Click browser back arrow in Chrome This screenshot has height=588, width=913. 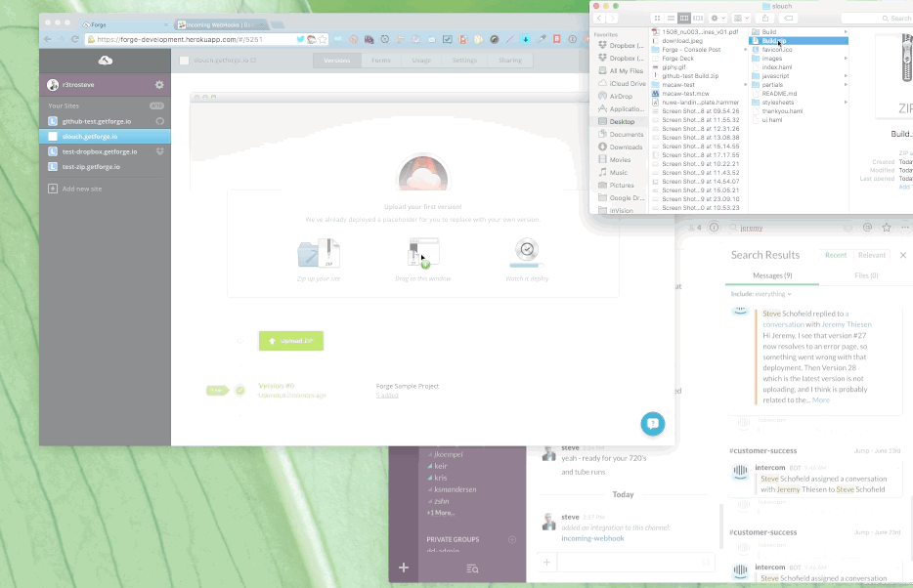coord(47,39)
